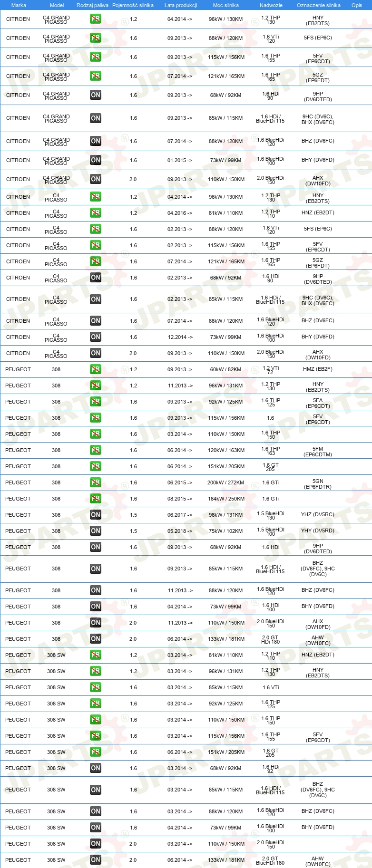
Task: Click power value 75kW / 102KM
Action: (225, 531)
